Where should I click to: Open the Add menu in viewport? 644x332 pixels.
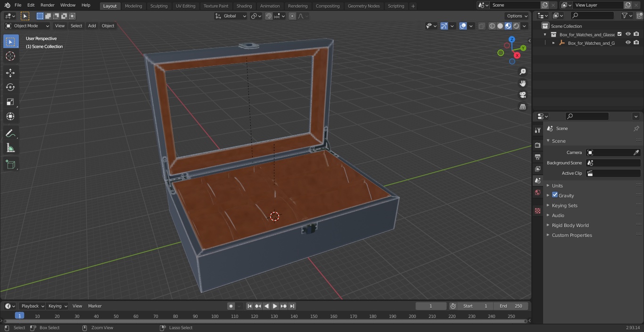[92, 26]
